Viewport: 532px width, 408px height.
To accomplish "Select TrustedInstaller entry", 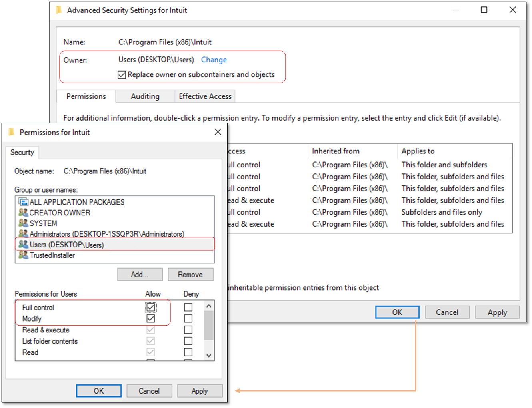I will point(114,255).
